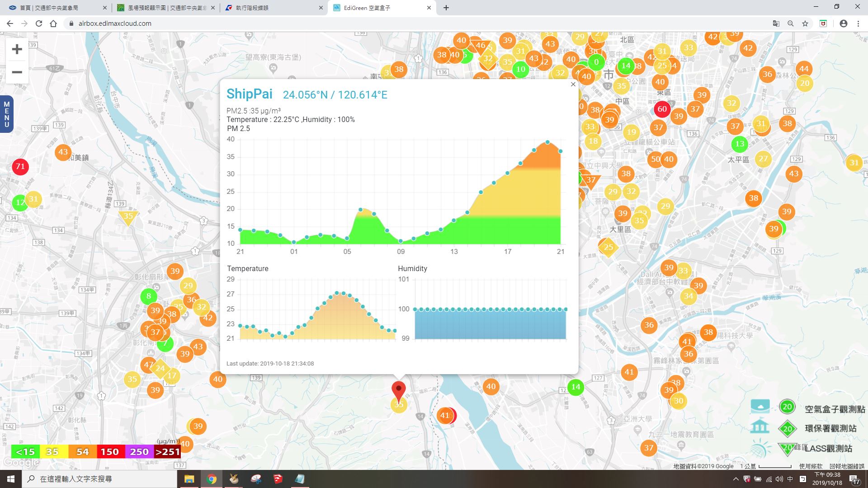Open the orange 50 sensor marker

point(655,159)
